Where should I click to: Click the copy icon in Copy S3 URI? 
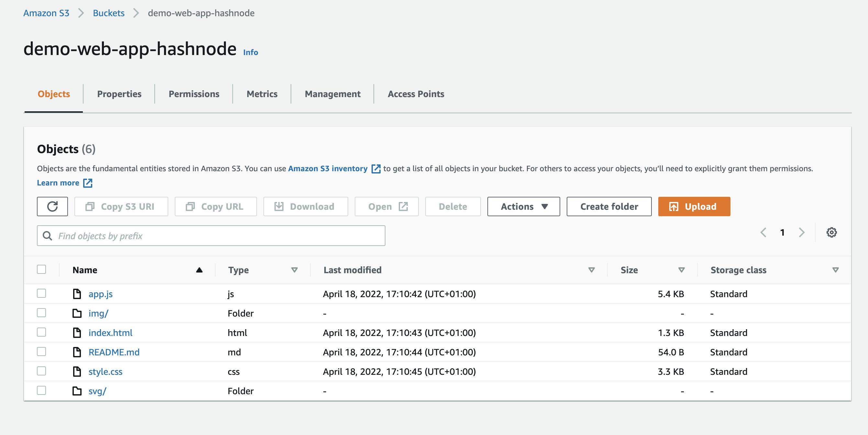tap(90, 206)
